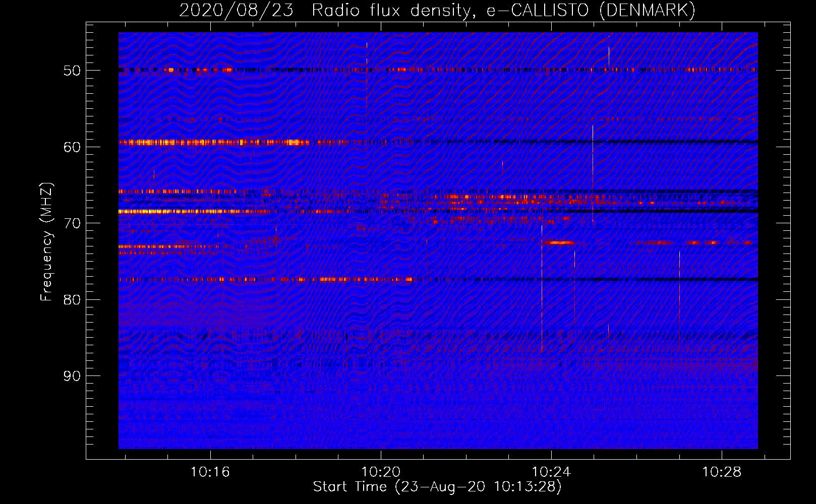The height and width of the screenshot is (504, 816).
Task: Click the 10:16 time tick label
Action: (x=210, y=472)
